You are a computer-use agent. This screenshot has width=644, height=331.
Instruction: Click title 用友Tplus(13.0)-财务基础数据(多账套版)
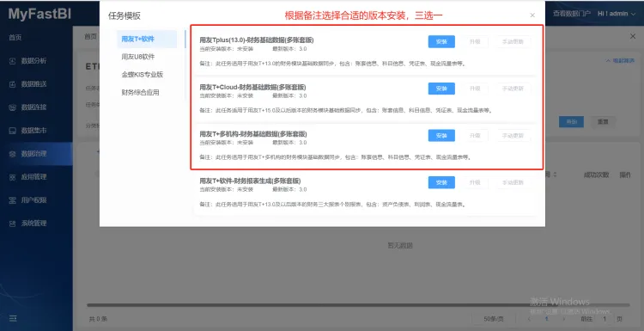pyautogui.click(x=256, y=40)
